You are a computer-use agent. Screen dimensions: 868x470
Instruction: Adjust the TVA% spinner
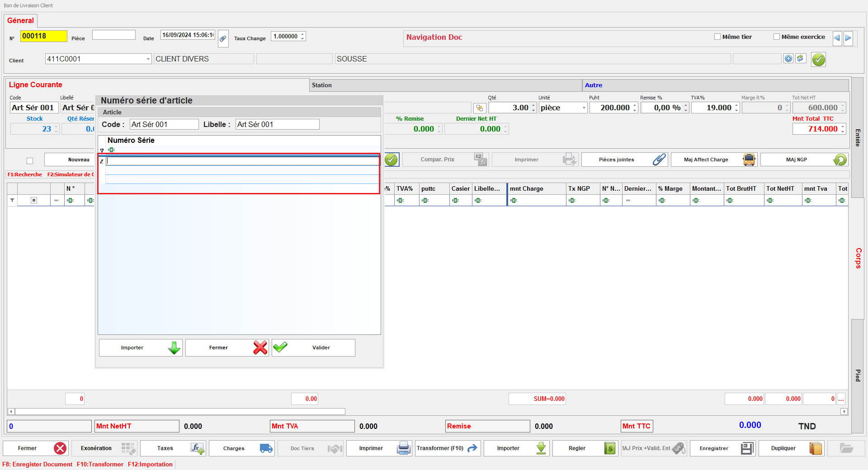click(x=736, y=108)
